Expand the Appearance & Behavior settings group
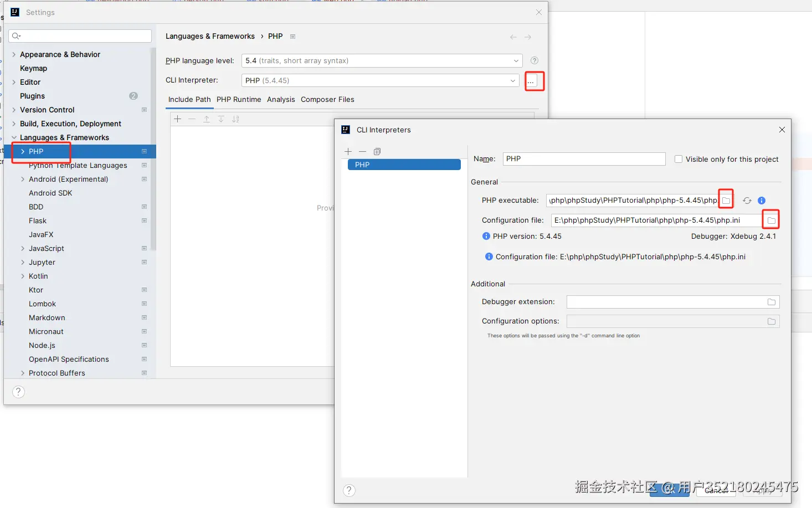 tap(14, 54)
